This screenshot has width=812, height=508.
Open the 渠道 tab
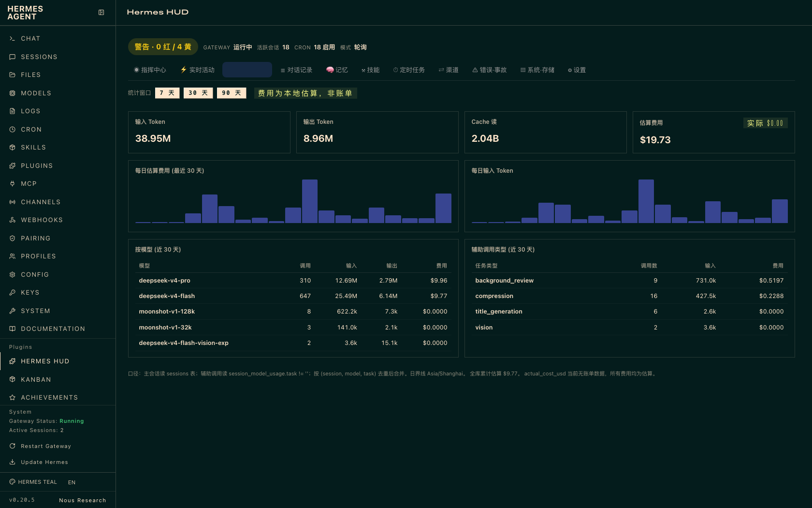[x=449, y=70]
